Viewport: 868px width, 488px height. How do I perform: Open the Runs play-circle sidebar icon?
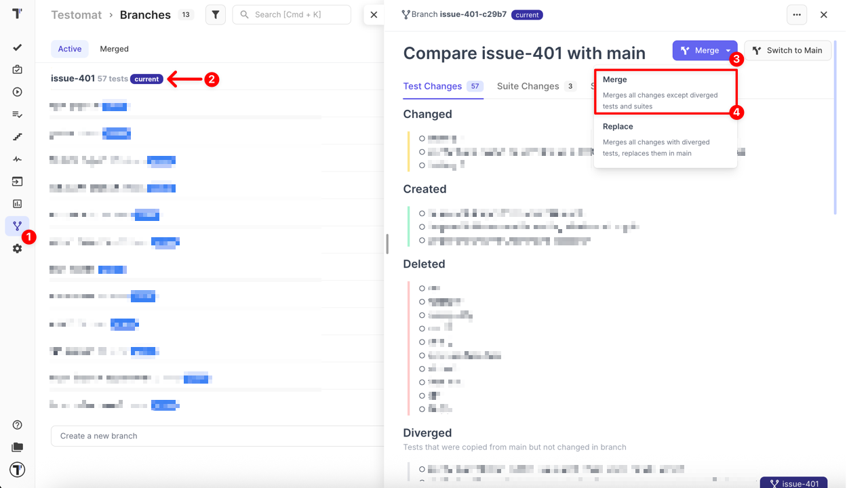18,92
